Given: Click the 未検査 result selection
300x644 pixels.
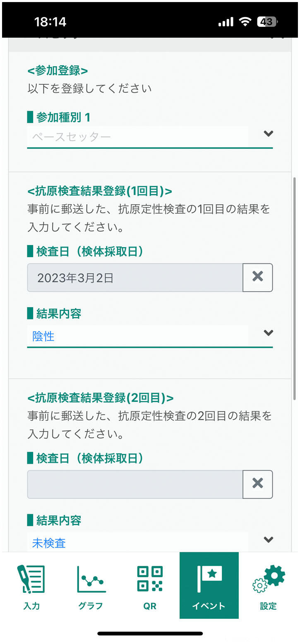Looking at the screenshot, I should click(137, 543).
